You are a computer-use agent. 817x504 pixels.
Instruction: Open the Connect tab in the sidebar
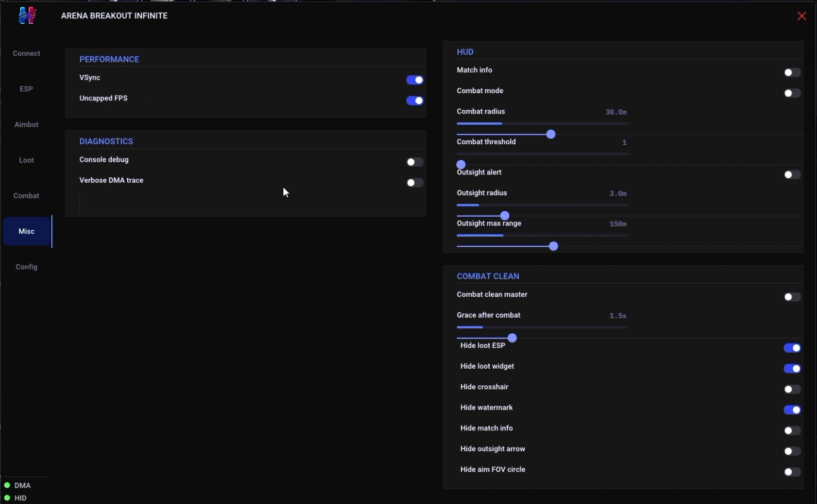[x=27, y=53]
